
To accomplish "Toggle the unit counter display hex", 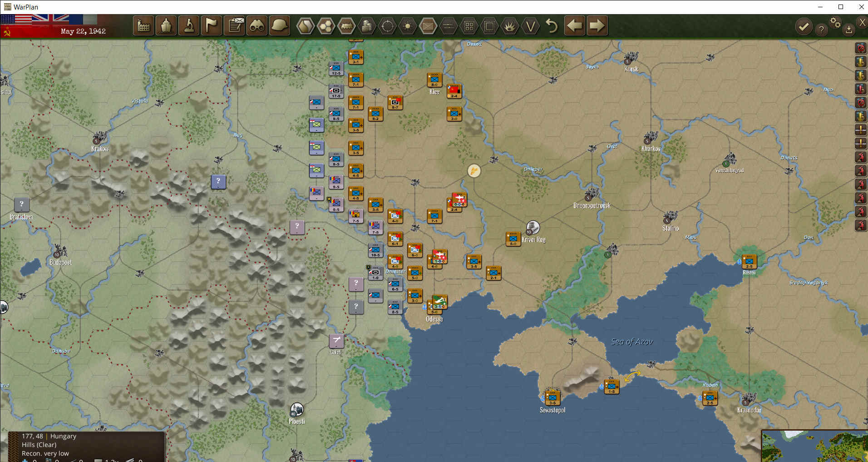I will click(428, 26).
